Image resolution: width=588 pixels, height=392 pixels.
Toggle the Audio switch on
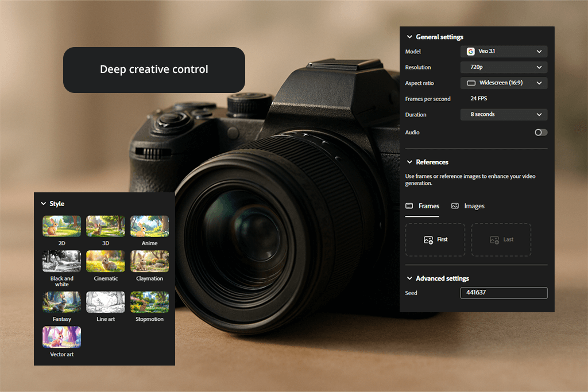[541, 132]
